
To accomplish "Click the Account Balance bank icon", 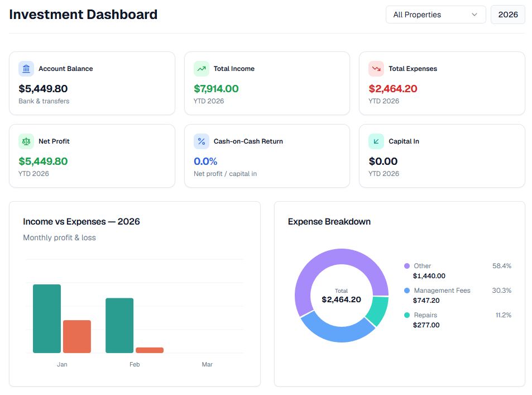I will 26,68.
